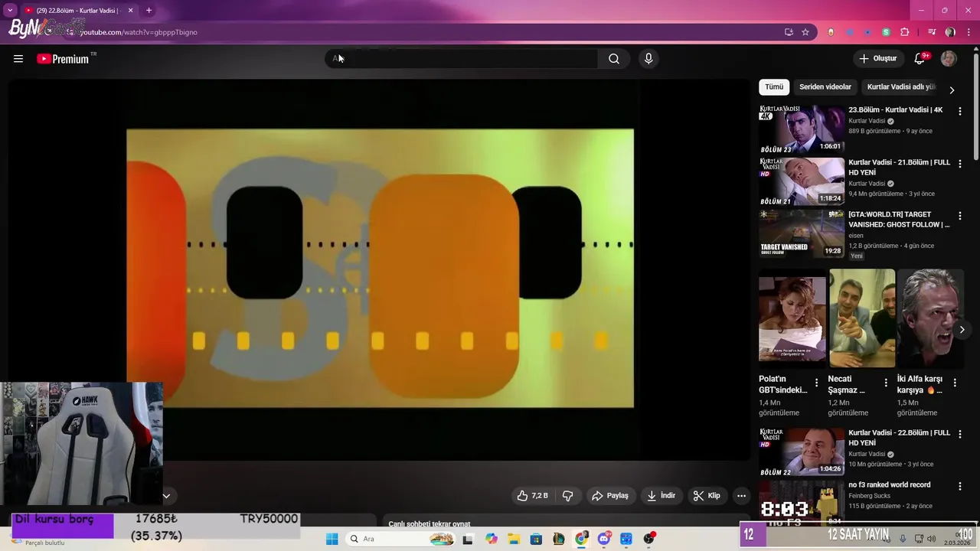This screenshot has width=980, height=551.
Task: Focus the YouTube search box
Action: (462, 59)
